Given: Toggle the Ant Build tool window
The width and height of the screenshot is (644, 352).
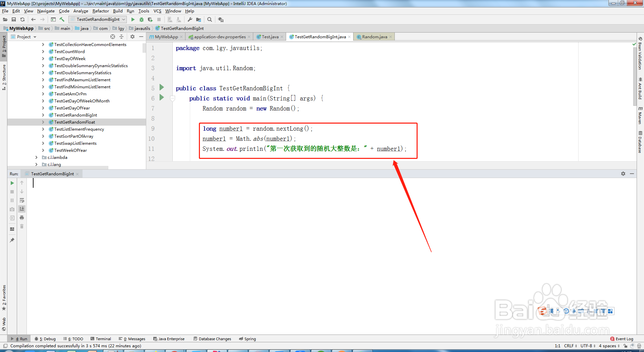Looking at the screenshot, I should (640, 88).
